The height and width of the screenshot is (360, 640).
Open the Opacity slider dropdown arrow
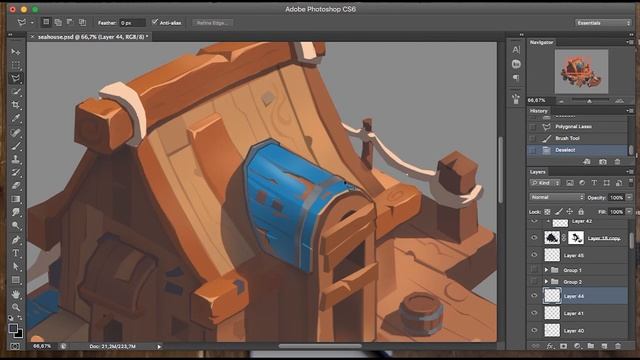629,198
